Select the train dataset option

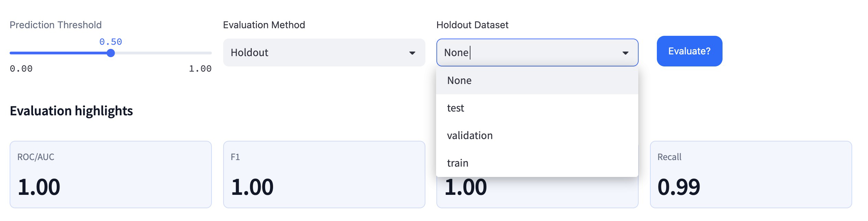point(458,163)
